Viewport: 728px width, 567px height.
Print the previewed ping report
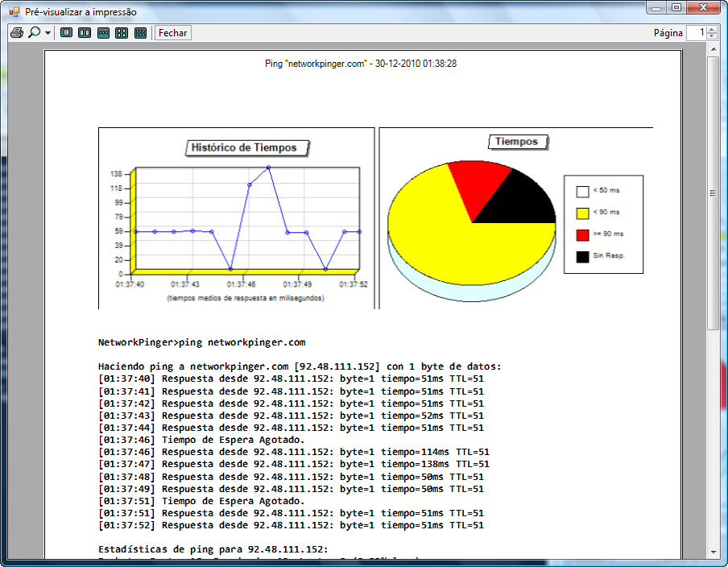click(17, 33)
